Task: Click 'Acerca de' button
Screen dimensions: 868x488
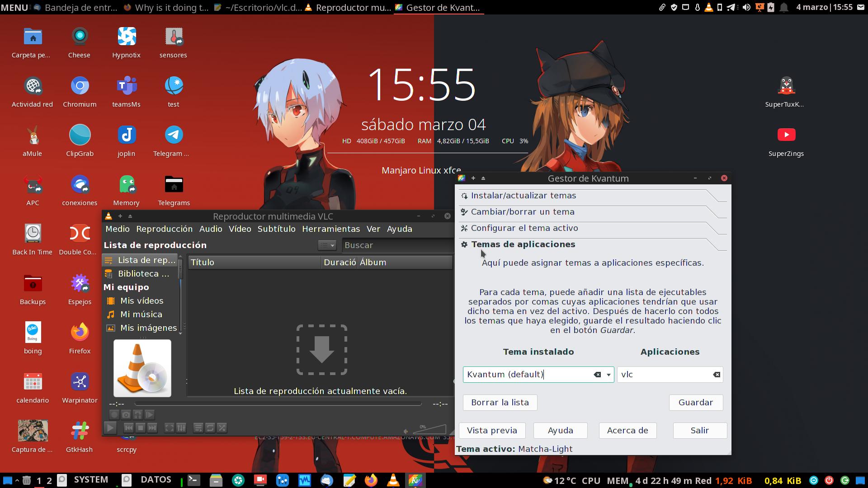Action: point(627,431)
